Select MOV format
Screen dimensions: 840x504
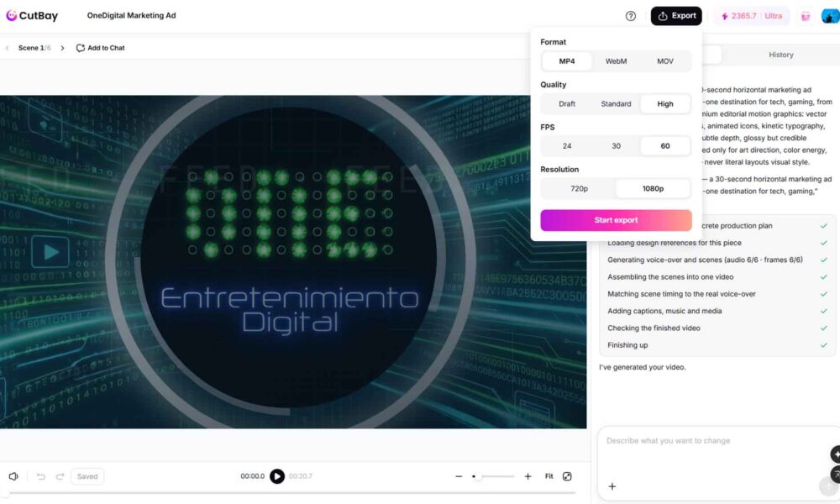[665, 61]
